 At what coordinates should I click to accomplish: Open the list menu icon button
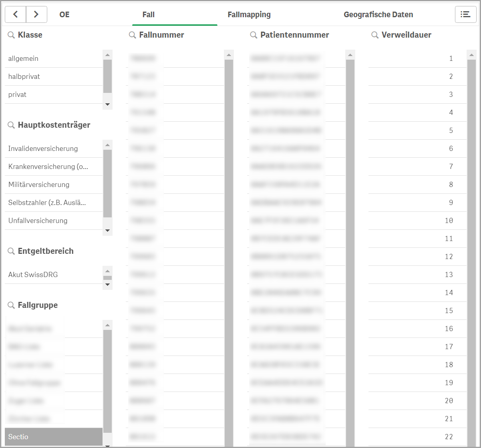pos(465,14)
